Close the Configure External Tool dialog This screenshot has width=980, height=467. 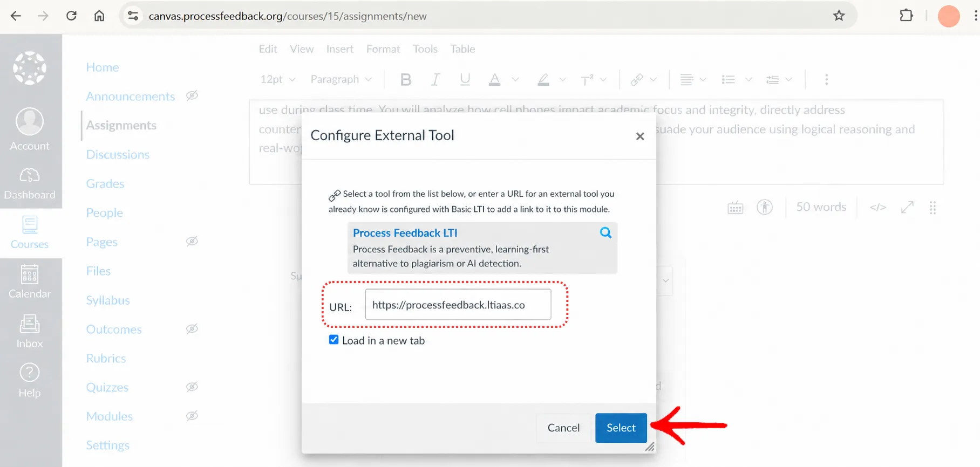(640, 136)
